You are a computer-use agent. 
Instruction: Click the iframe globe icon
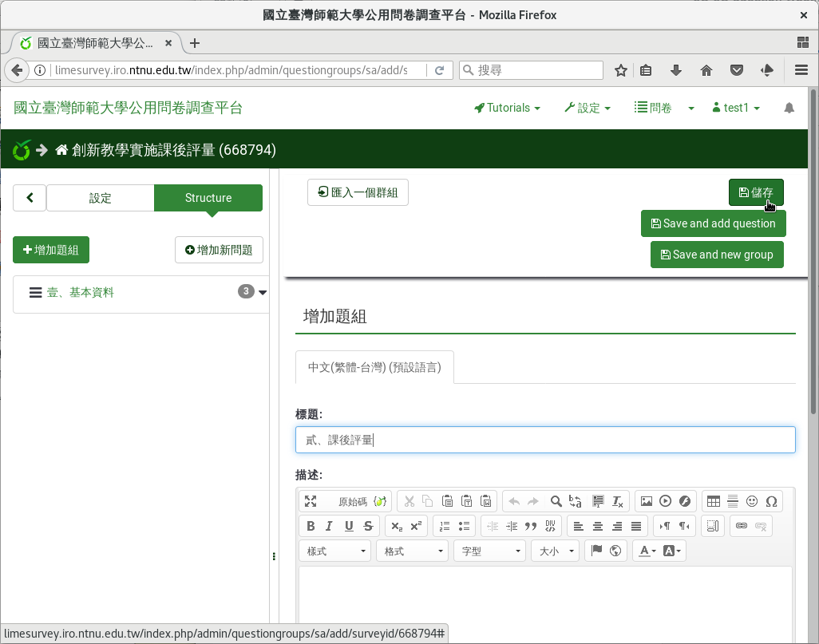tap(615, 551)
